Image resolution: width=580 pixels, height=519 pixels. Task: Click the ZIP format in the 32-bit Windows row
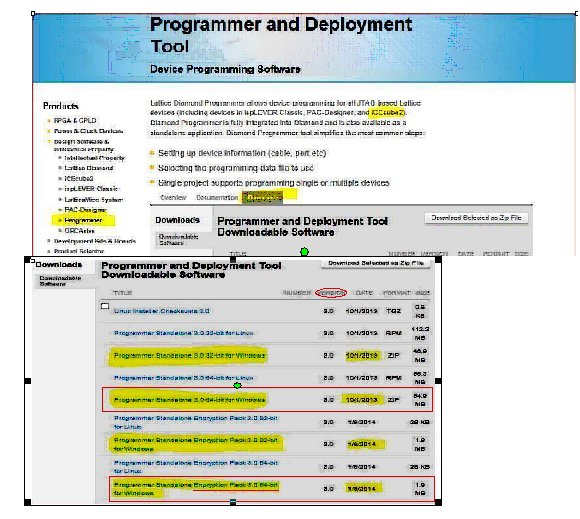pos(393,355)
